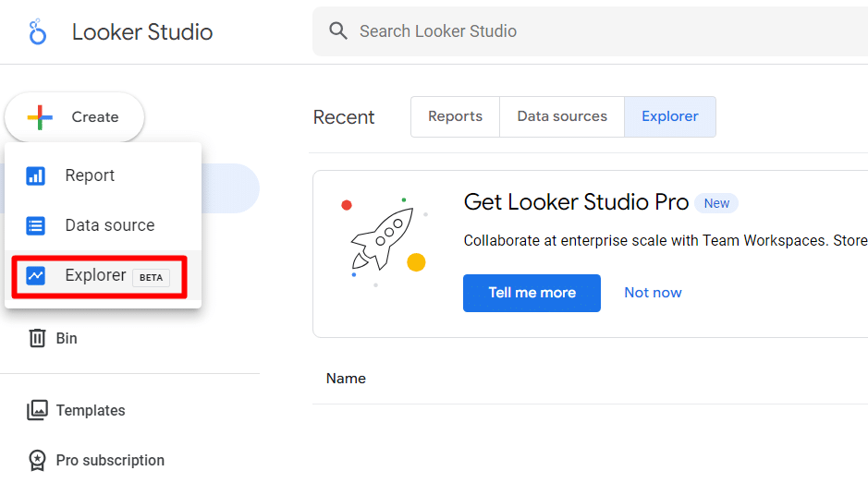868x495 pixels.
Task: Open Pro subscription in the sidebar
Action: pyautogui.click(x=110, y=460)
